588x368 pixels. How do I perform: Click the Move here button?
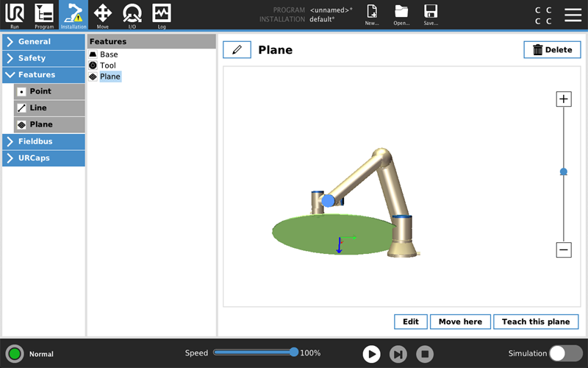[x=460, y=322]
